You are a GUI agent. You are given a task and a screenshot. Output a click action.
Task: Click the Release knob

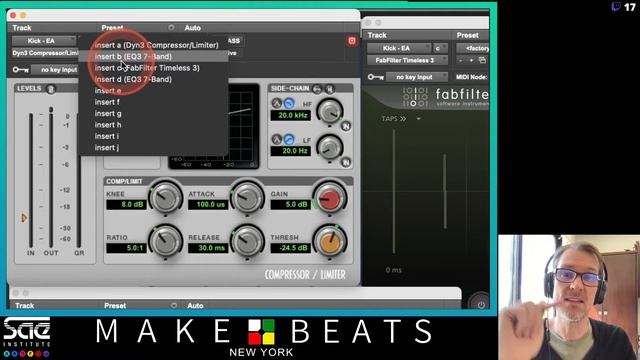pyautogui.click(x=247, y=241)
